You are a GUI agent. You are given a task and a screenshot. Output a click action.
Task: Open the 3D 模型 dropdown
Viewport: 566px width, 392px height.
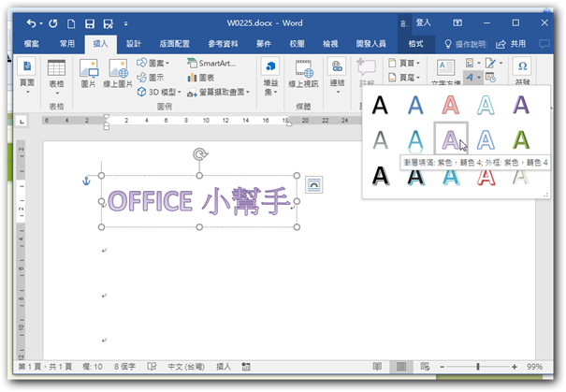(x=159, y=92)
